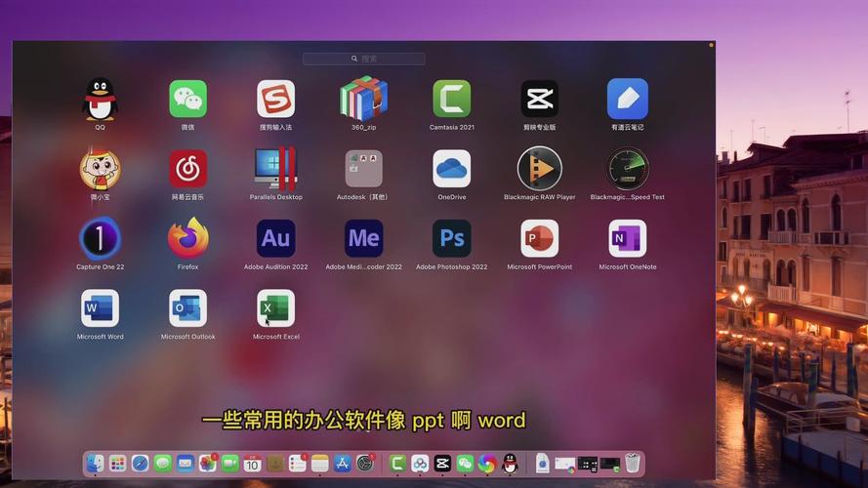
Task: Open 剪映专业版 from the Launchpad grid
Action: (x=540, y=99)
